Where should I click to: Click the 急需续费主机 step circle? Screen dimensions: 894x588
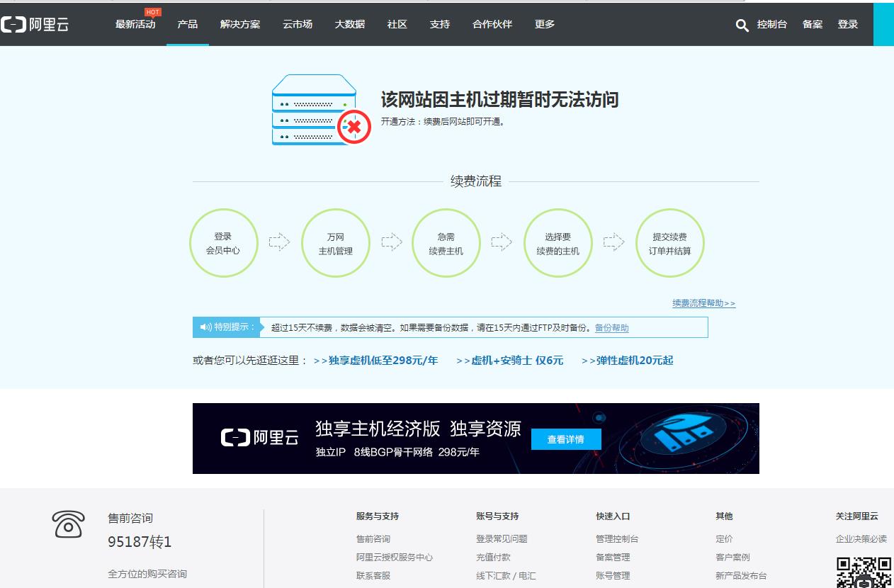point(446,243)
